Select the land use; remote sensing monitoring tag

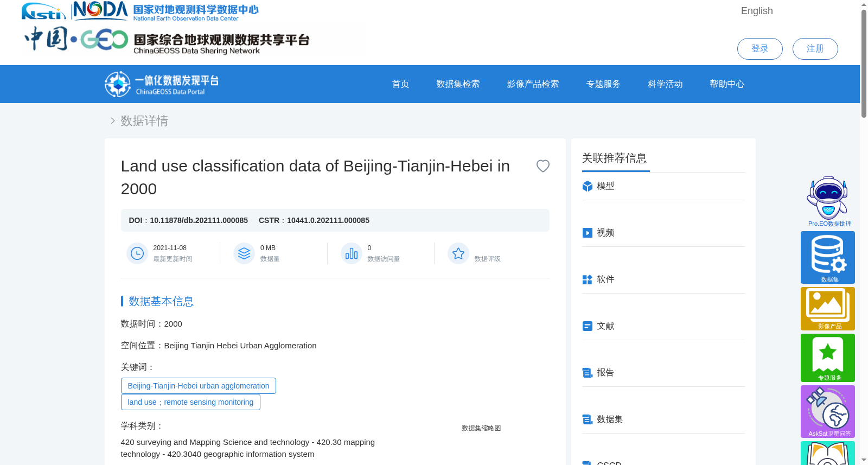pos(190,402)
